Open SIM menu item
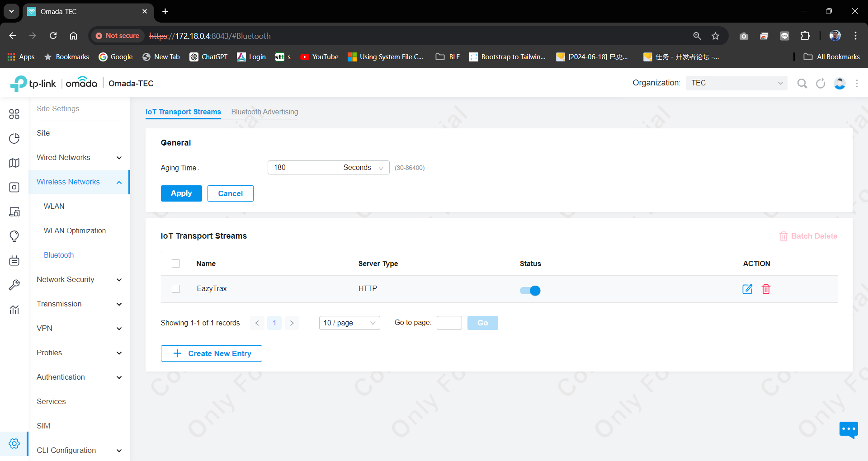868x461 pixels. coord(43,426)
